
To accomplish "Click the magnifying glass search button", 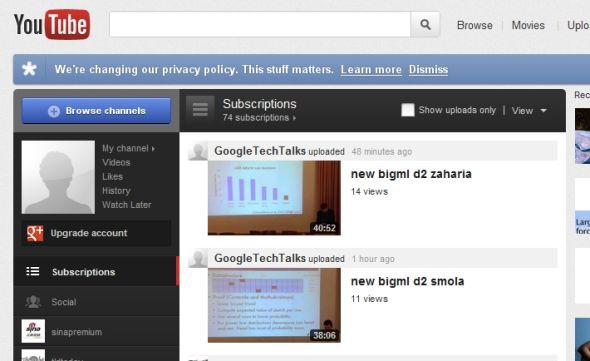I will click(x=425, y=24).
